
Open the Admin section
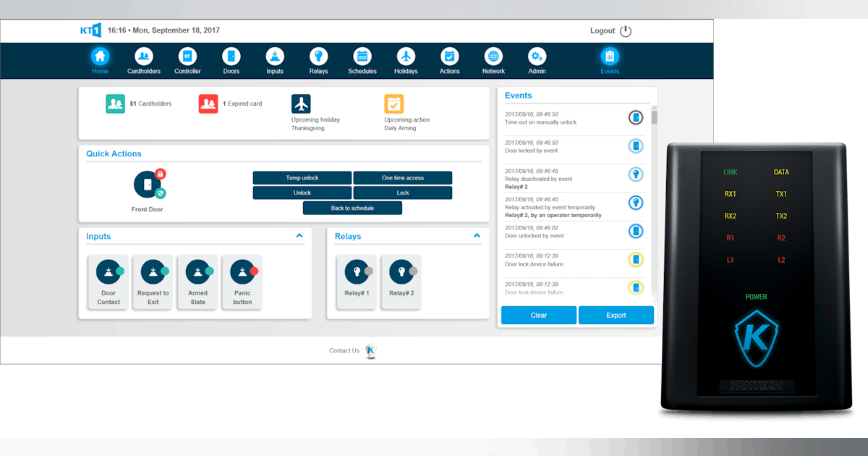pos(536,56)
